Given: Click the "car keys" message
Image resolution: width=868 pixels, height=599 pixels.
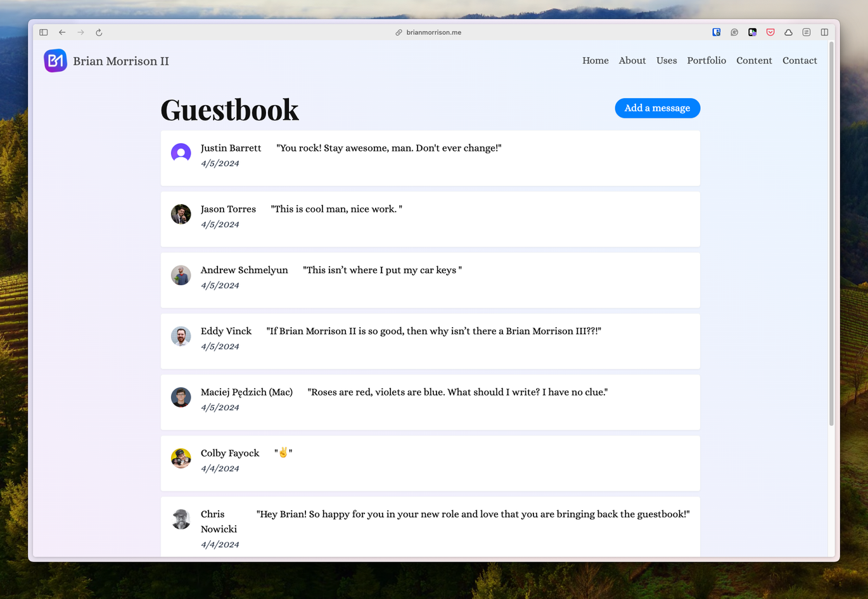Looking at the screenshot, I should 382,270.
